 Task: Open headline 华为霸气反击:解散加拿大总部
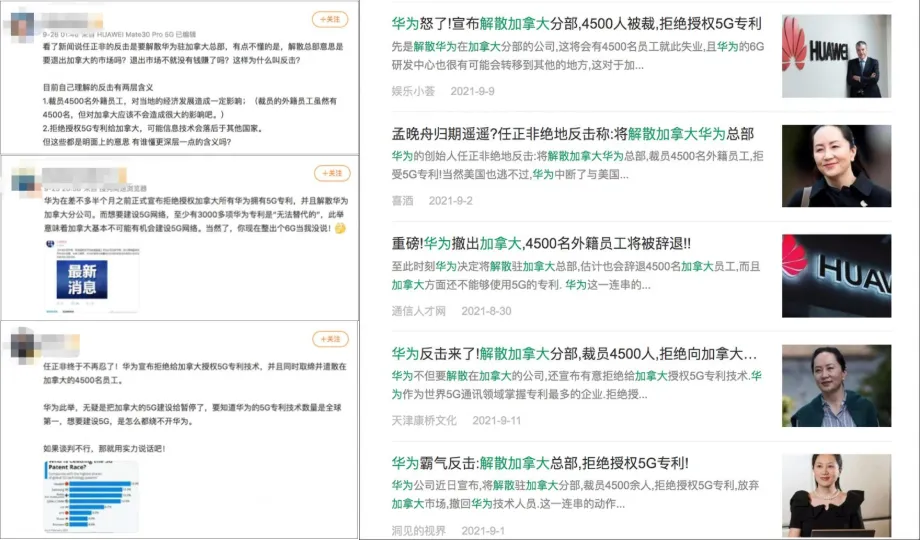(540, 463)
